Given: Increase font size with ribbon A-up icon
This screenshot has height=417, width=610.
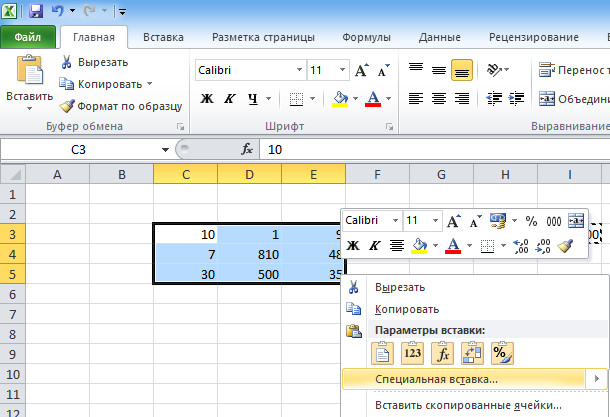Looking at the screenshot, I should tap(362, 70).
